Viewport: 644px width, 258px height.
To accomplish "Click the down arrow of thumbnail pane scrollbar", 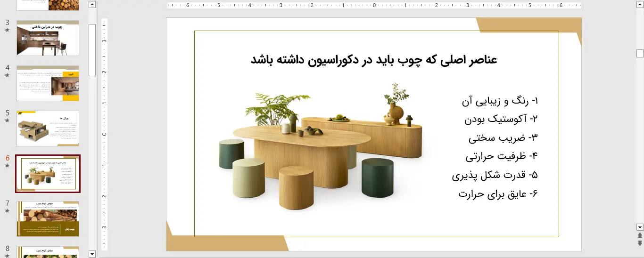I will pyautogui.click(x=92, y=254).
